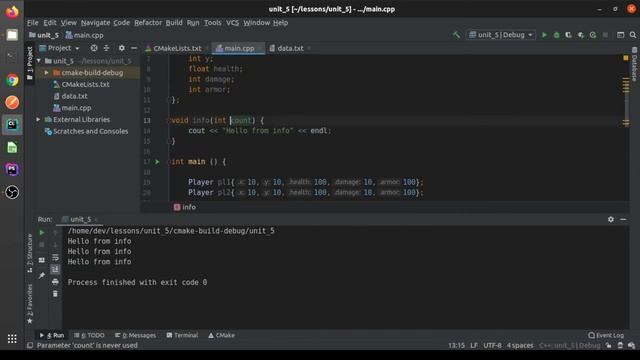Open the run anything window icon
640x360 pixels.
pyautogui.click(x=620, y=35)
